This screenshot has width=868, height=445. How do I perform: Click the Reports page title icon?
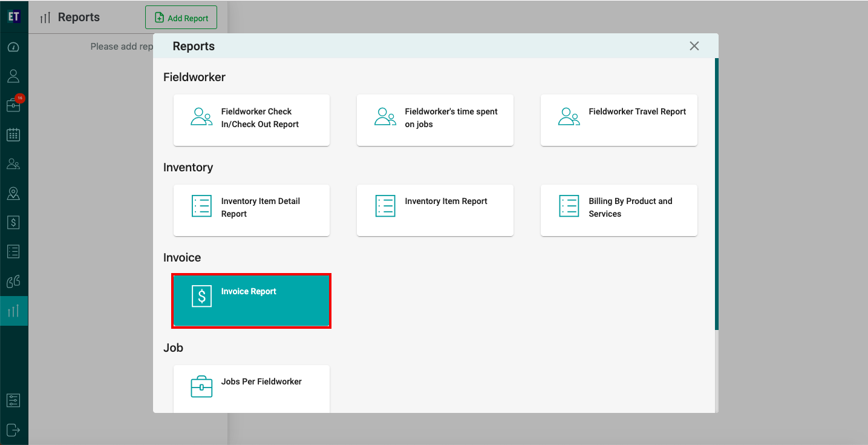[45, 18]
